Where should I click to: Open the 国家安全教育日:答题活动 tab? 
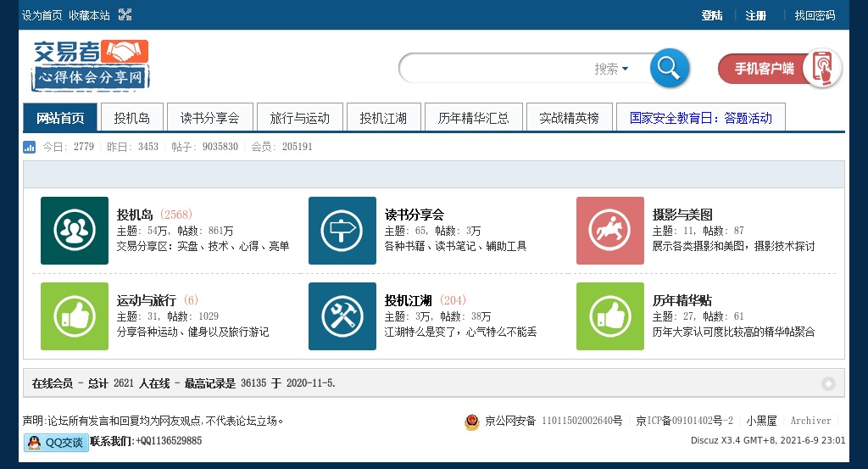tap(700, 118)
